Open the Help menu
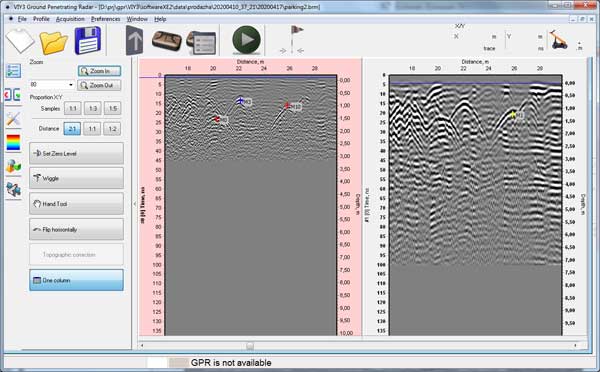 pyautogui.click(x=160, y=19)
